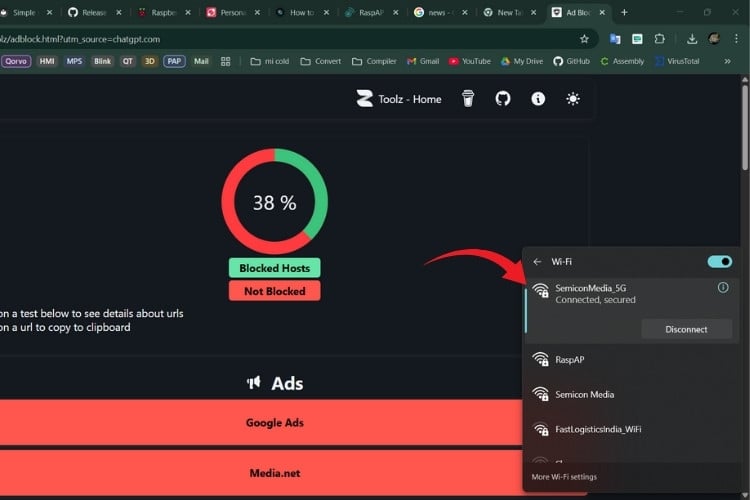750x500 pixels.
Task: Bookmark this page with the star icon
Action: [x=584, y=39]
